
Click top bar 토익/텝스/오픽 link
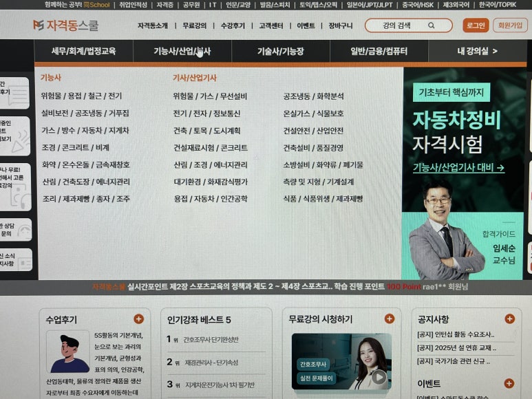(318, 5)
